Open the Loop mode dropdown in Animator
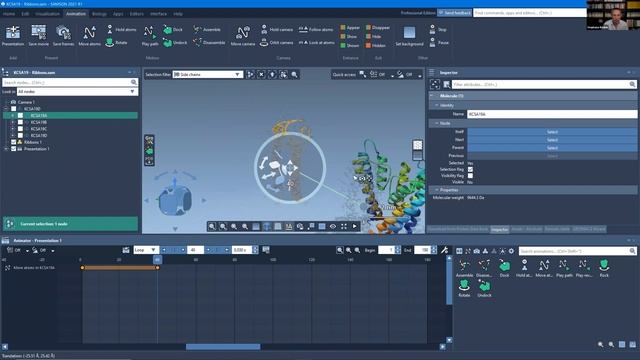 [146, 250]
